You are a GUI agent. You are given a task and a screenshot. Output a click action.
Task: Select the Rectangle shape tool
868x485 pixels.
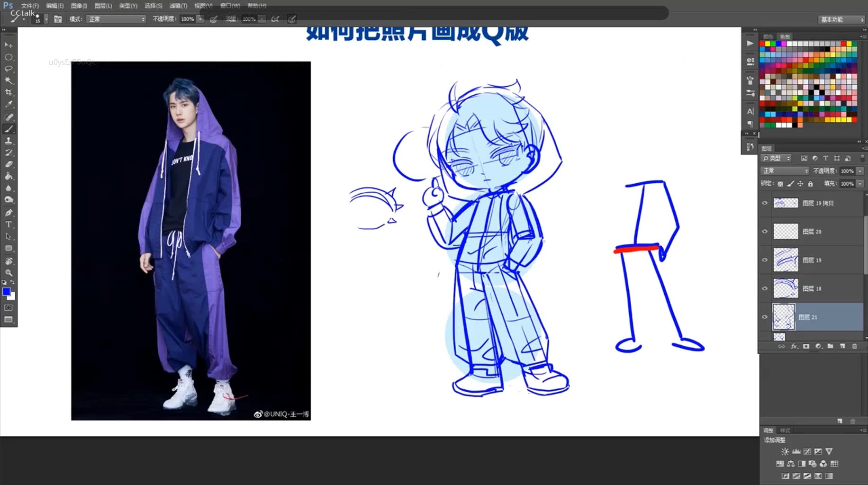tap(9, 248)
